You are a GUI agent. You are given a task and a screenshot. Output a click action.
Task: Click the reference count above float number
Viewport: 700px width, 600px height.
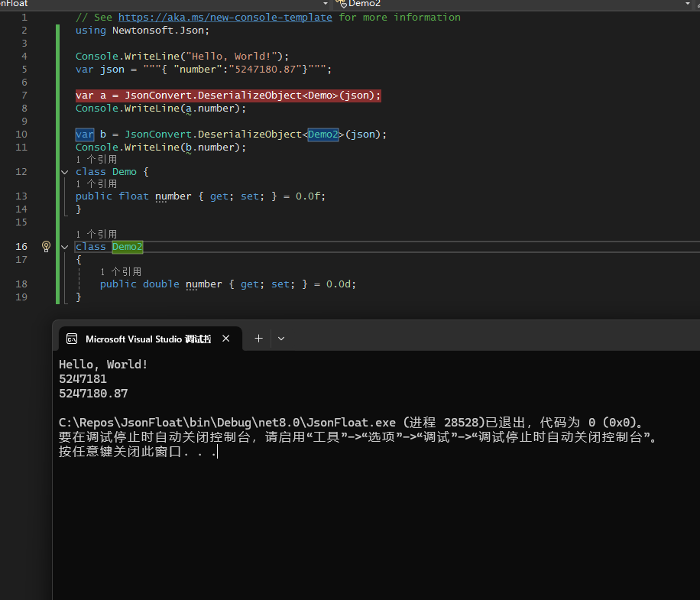point(96,184)
